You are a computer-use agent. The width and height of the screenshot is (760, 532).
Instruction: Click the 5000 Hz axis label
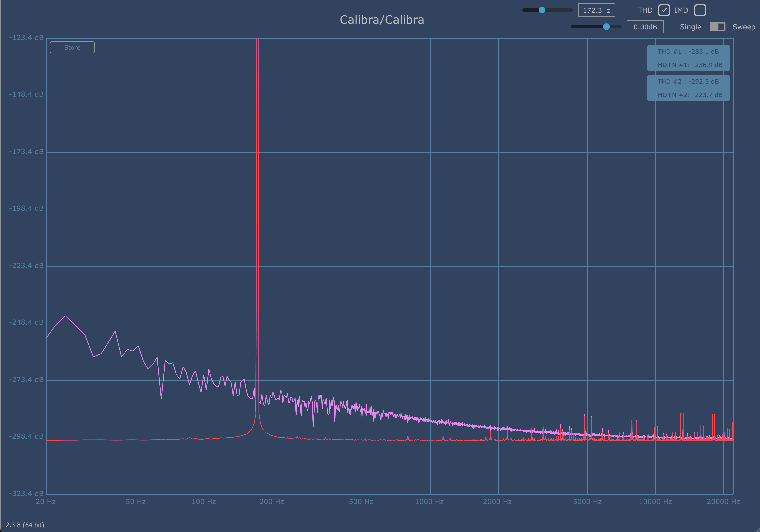(587, 502)
